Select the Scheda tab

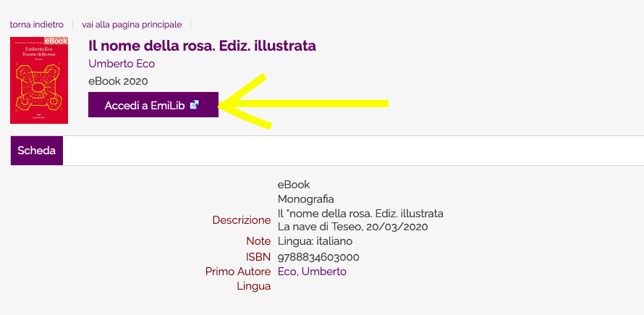37,151
